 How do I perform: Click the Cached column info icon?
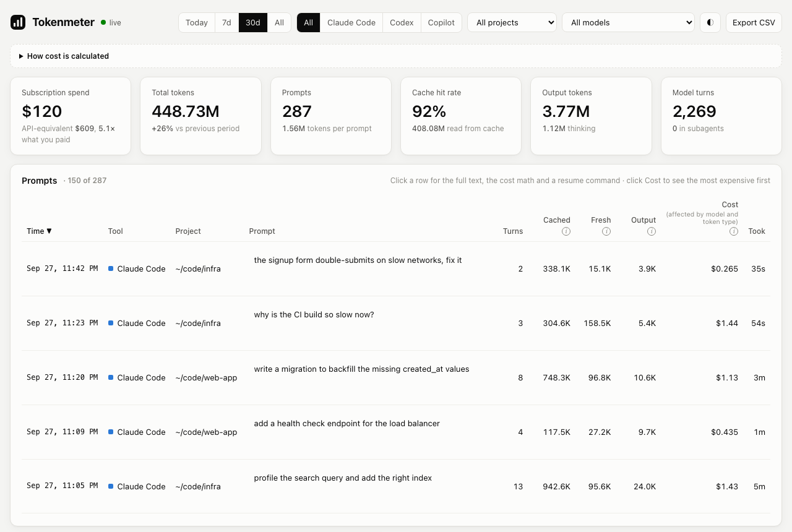click(x=566, y=231)
